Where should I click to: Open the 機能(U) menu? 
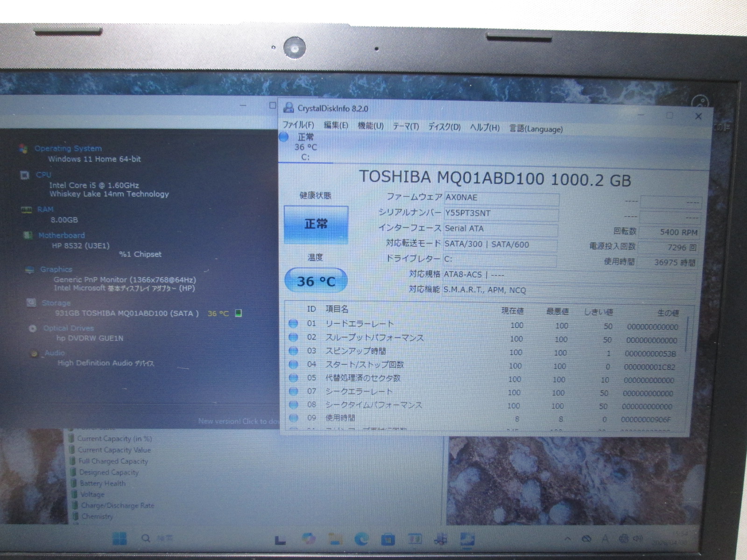point(370,126)
